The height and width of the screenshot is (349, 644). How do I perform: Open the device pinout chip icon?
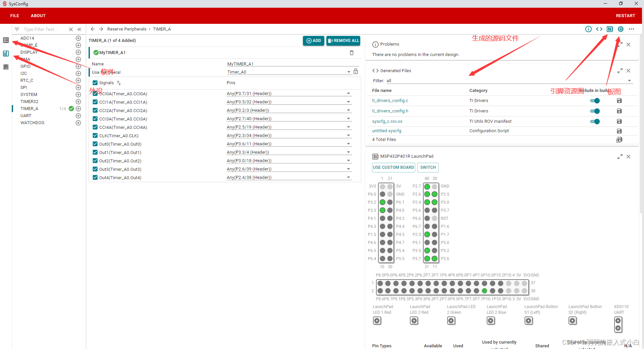(x=621, y=29)
